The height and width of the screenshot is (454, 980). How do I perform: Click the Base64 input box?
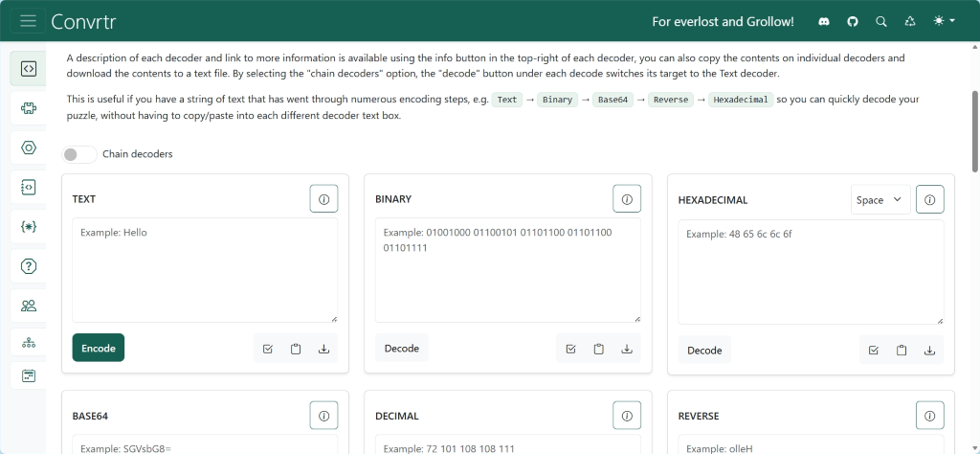pos(205,444)
